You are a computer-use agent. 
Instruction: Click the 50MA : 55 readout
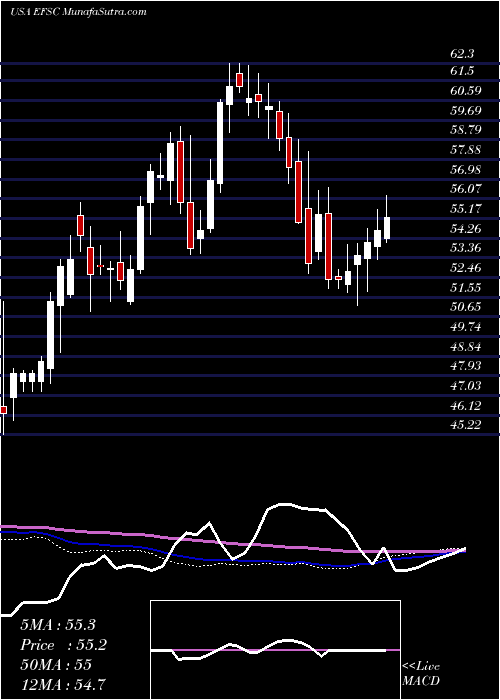pyautogui.click(x=56, y=665)
